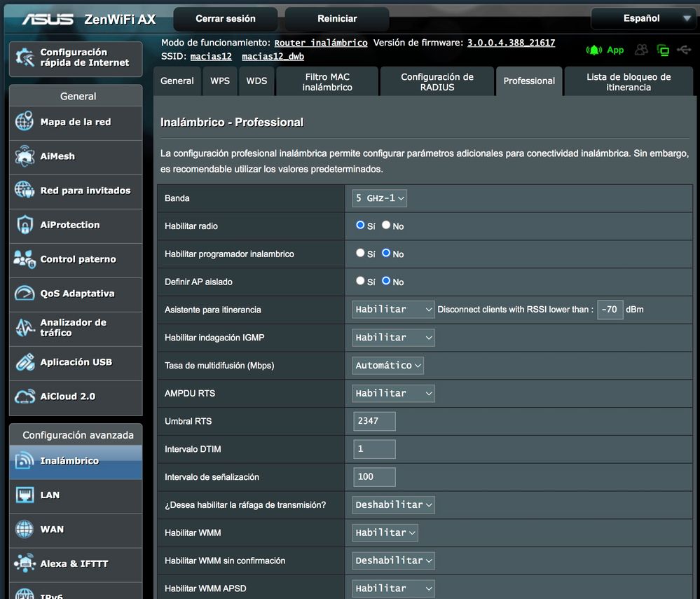
Task: Select Sí for Habilitar programador inalambrico
Action: tap(360, 253)
